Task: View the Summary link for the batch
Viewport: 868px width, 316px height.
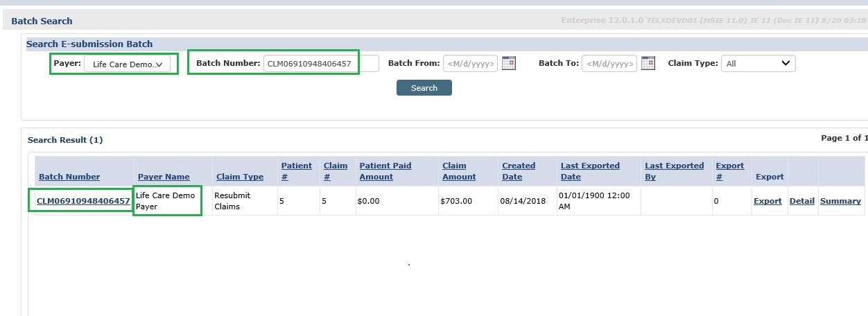Action: [x=840, y=201]
